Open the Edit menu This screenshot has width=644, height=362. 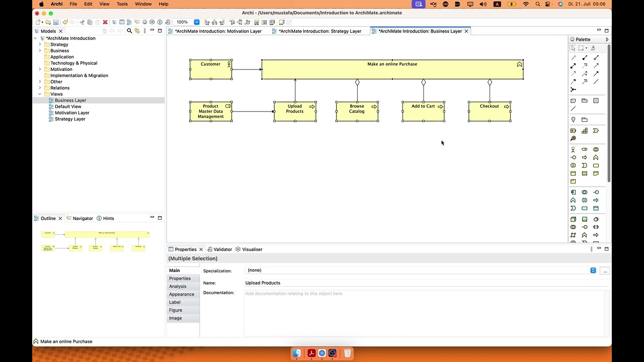[88, 4]
